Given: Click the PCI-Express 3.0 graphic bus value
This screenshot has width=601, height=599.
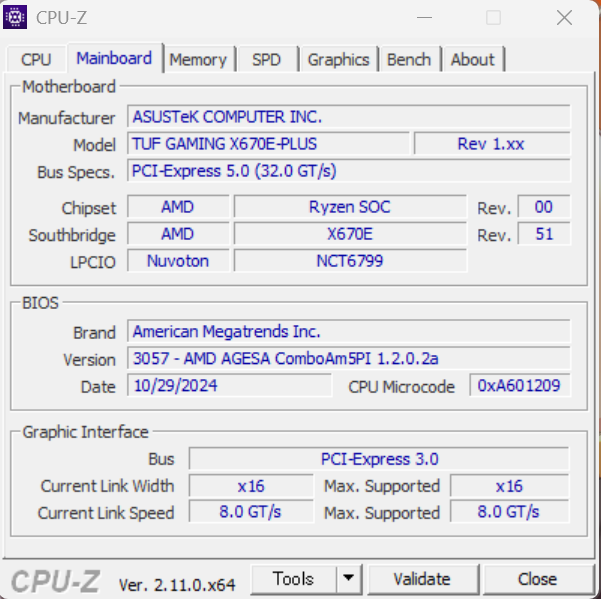Looking at the screenshot, I should click(379, 459).
